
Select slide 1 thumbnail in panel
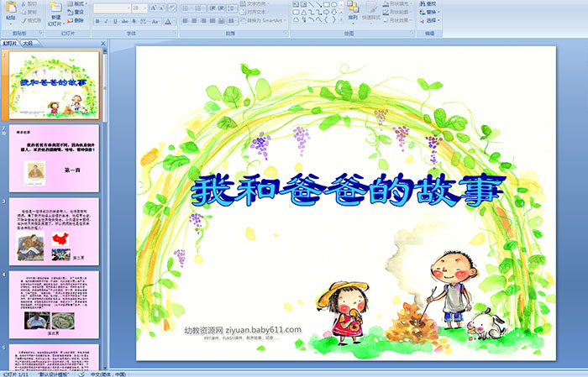55,85
